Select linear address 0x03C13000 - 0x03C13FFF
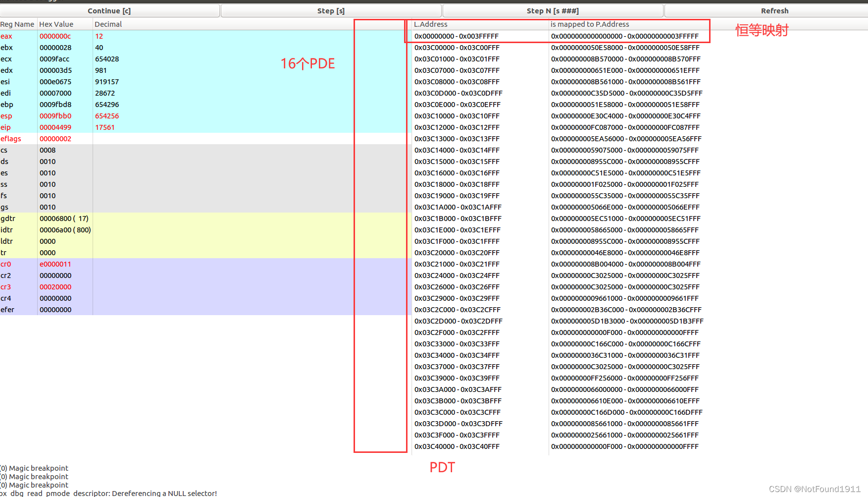 tap(457, 139)
